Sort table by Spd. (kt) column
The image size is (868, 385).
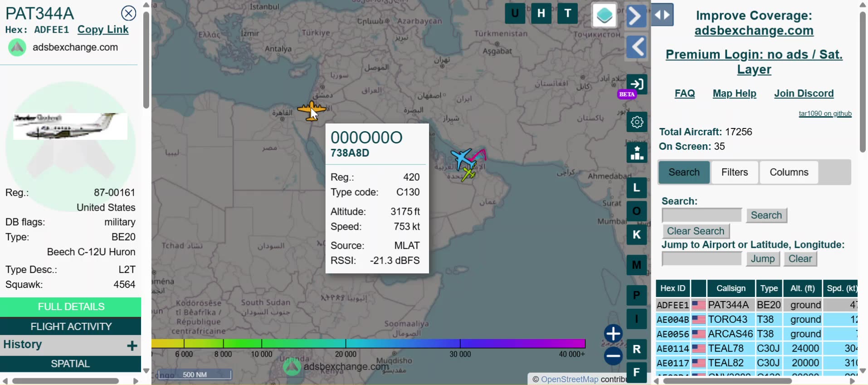[841, 288]
